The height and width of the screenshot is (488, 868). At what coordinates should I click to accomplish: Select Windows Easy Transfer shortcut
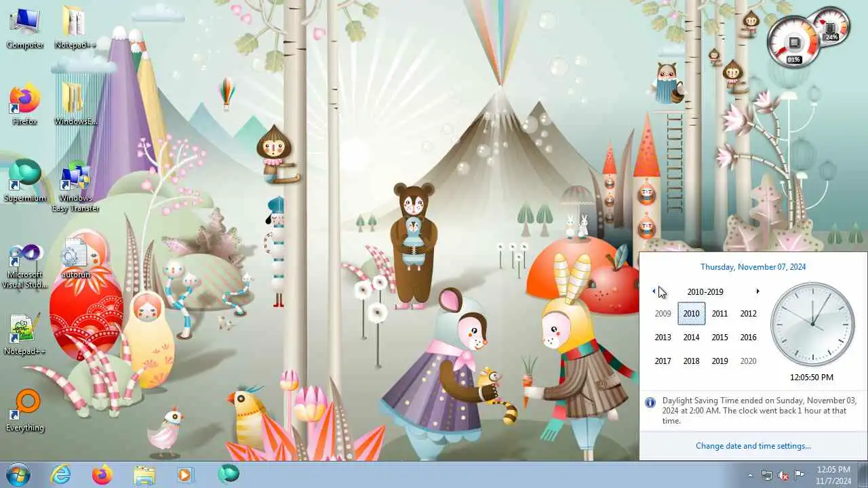pyautogui.click(x=75, y=187)
